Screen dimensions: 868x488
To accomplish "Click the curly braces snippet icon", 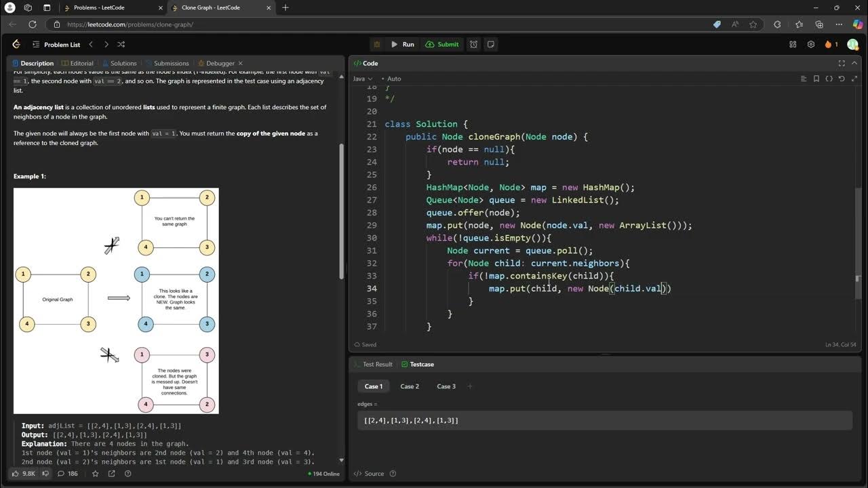I will coord(829,79).
